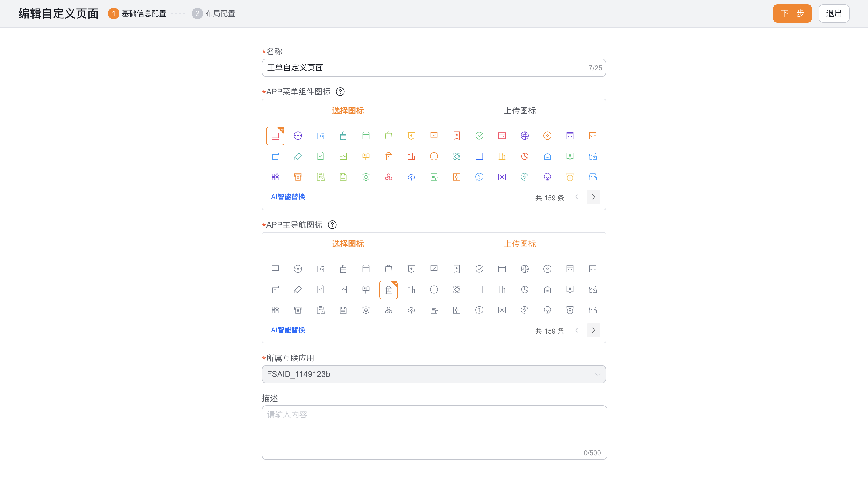Pick the purple globe icon in APP菜单组件图标

tap(524, 136)
